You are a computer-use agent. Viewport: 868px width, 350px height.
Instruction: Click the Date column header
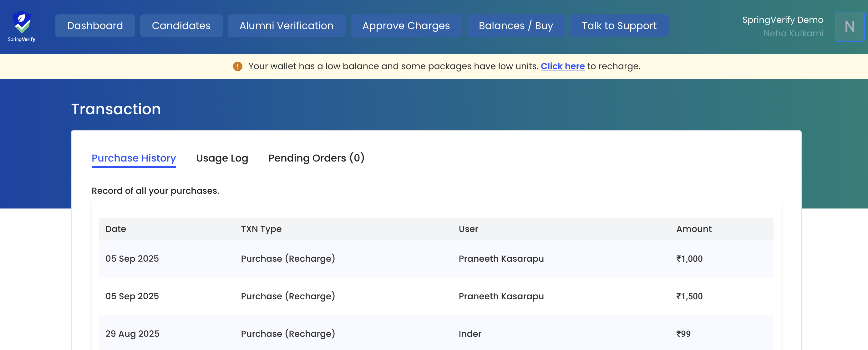click(115, 229)
